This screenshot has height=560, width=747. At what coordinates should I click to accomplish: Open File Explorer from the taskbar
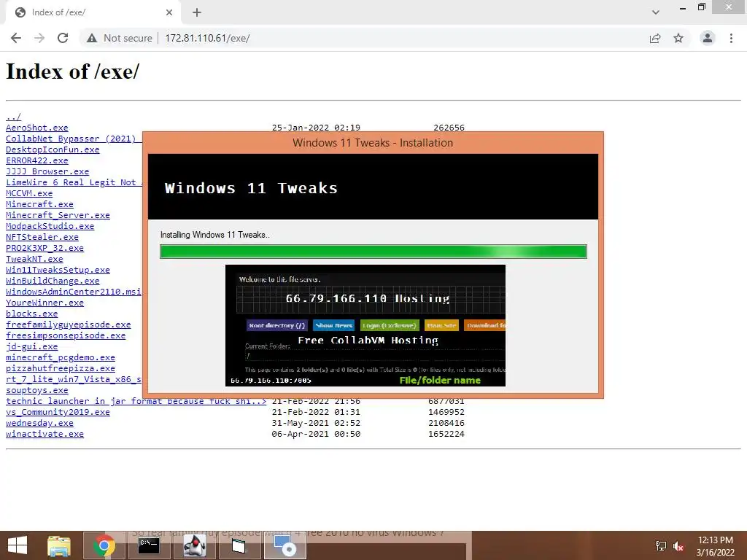pos(59,545)
